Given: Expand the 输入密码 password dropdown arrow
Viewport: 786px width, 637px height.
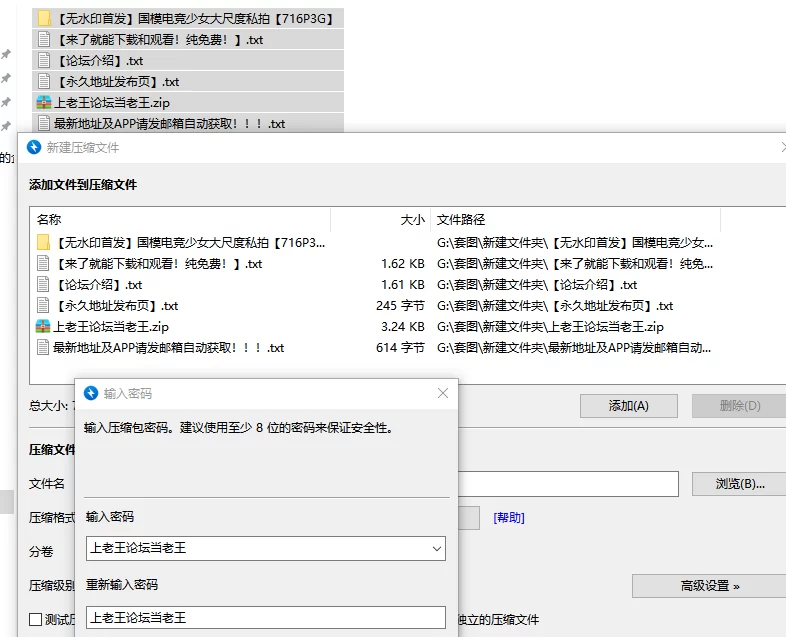Looking at the screenshot, I should pyautogui.click(x=436, y=549).
